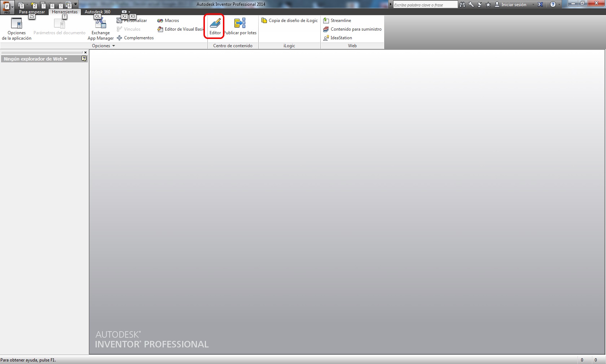The height and width of the screenshot is (364, 606).
Task: Open Copia de diseño de iLogic
Action: [290, 21]
